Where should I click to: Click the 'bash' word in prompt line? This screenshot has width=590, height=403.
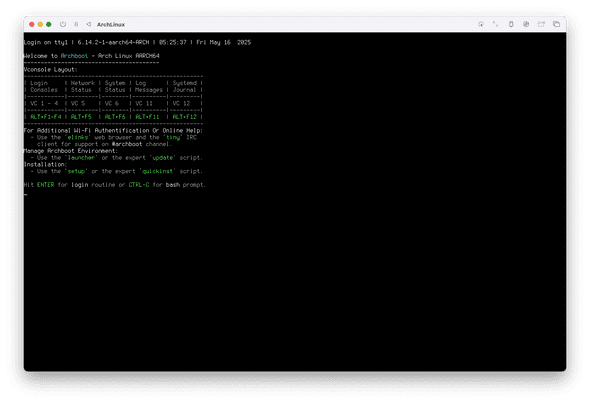[173, 185]
